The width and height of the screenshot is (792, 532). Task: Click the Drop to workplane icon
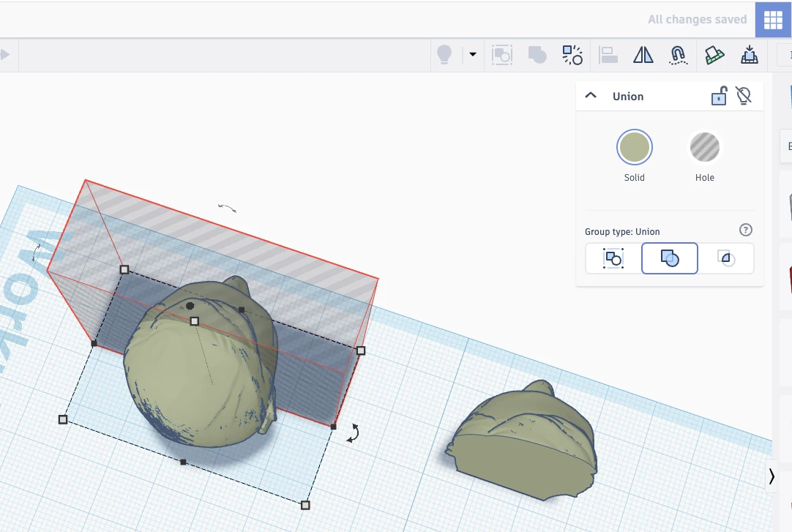click(x=749, y=54)
